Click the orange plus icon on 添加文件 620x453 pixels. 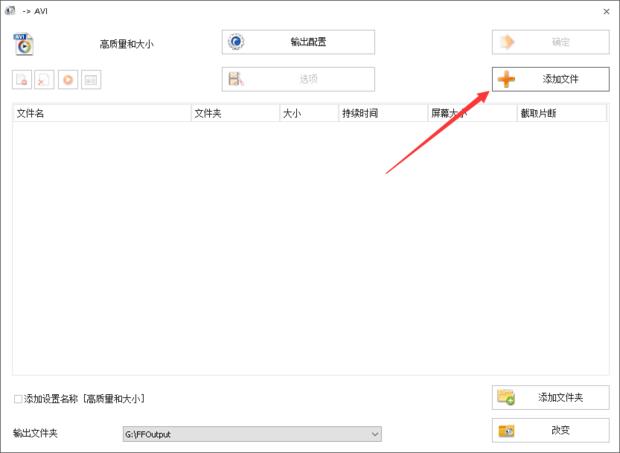pyautogui.click(x=507, y=79)
